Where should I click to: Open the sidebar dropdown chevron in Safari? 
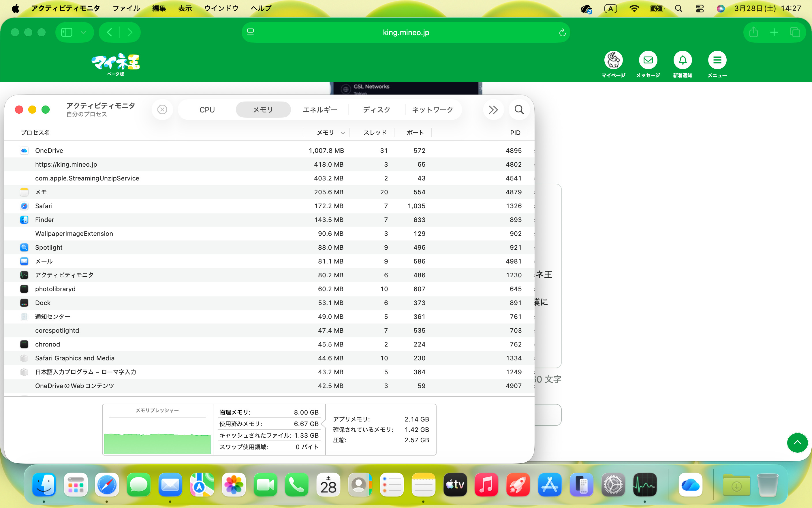[x=83, y=32]
